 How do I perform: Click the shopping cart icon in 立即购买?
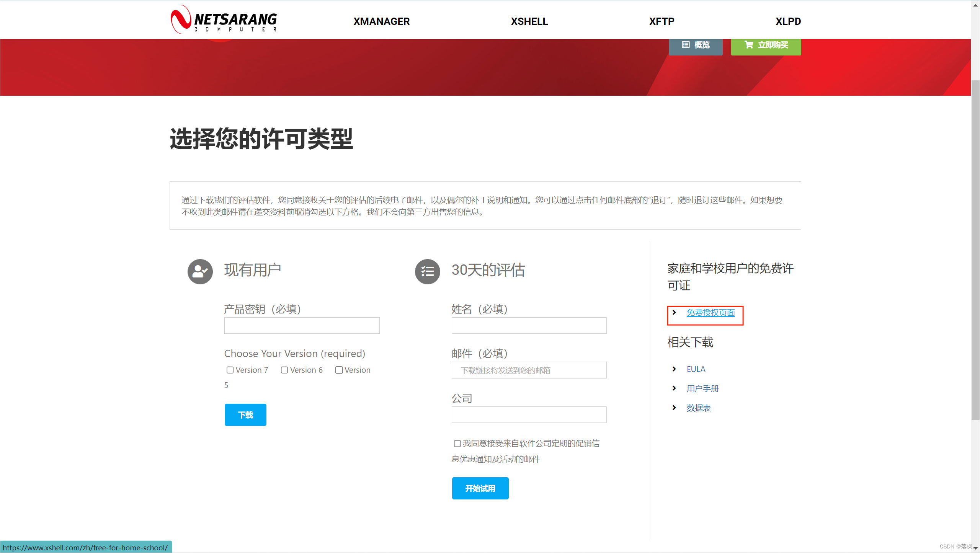pos(749,45)
